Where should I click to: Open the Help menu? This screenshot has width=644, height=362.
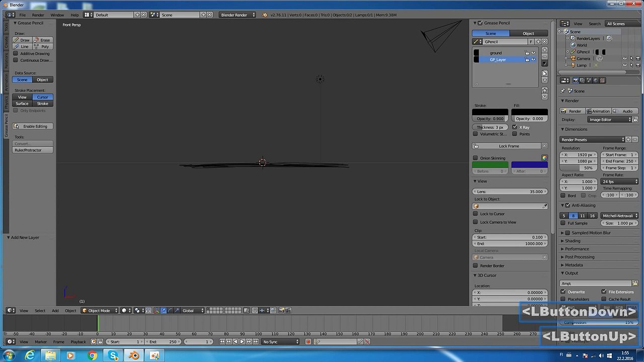click(74, 15)
